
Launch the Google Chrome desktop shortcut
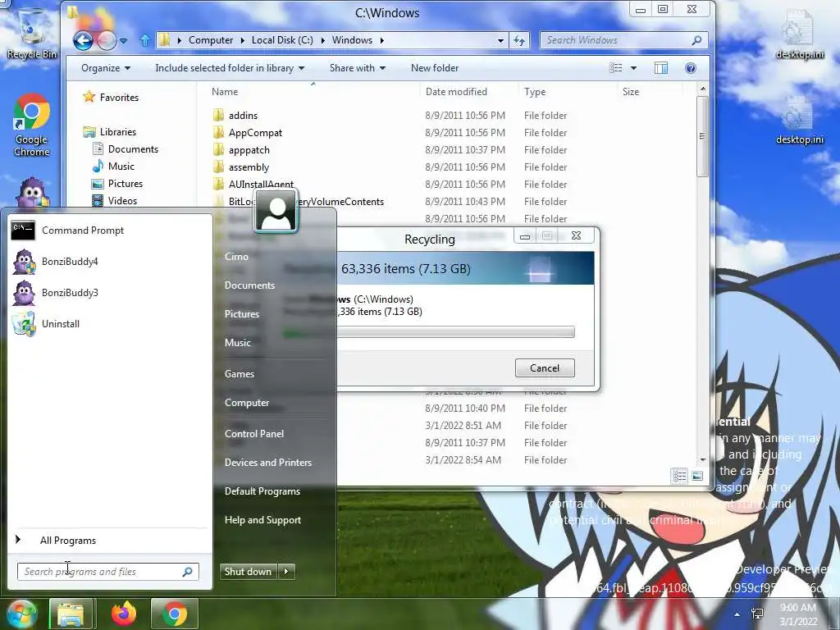32,126
